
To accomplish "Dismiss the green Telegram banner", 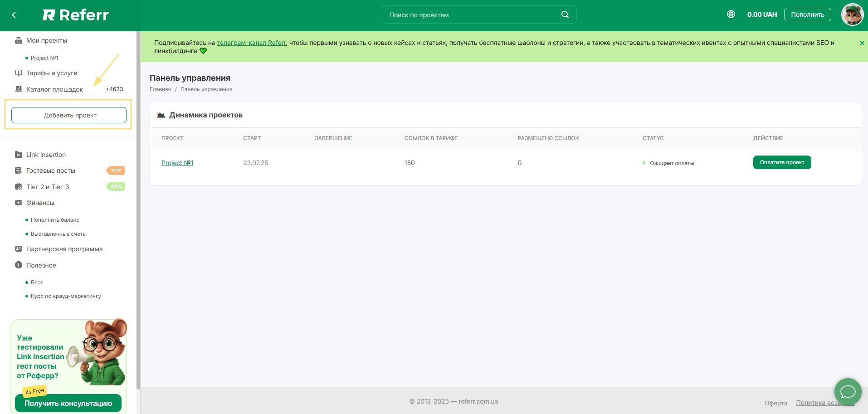I will [x=862, y=43].
